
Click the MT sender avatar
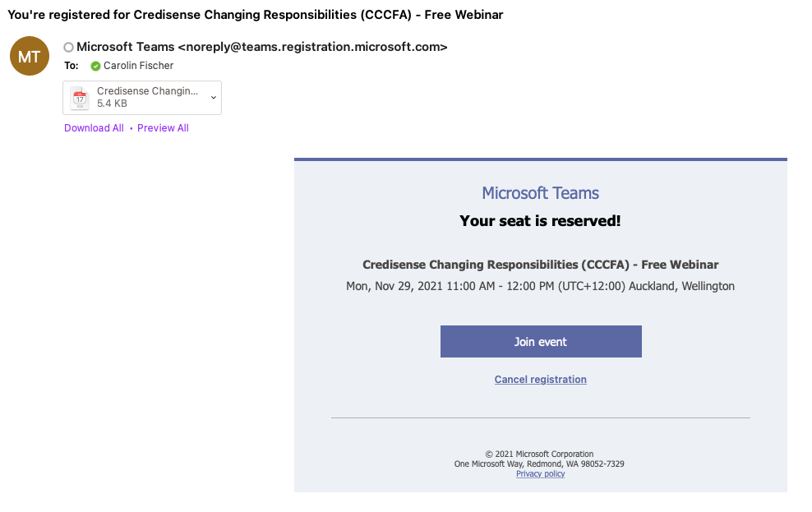pyautogui.click(x=30, y=56)
